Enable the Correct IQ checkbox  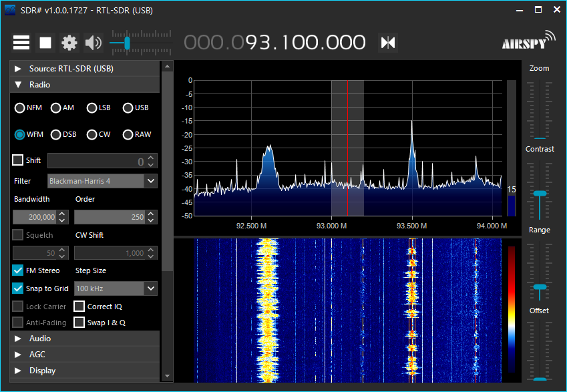pyautogui.click(x=79, y=307)
